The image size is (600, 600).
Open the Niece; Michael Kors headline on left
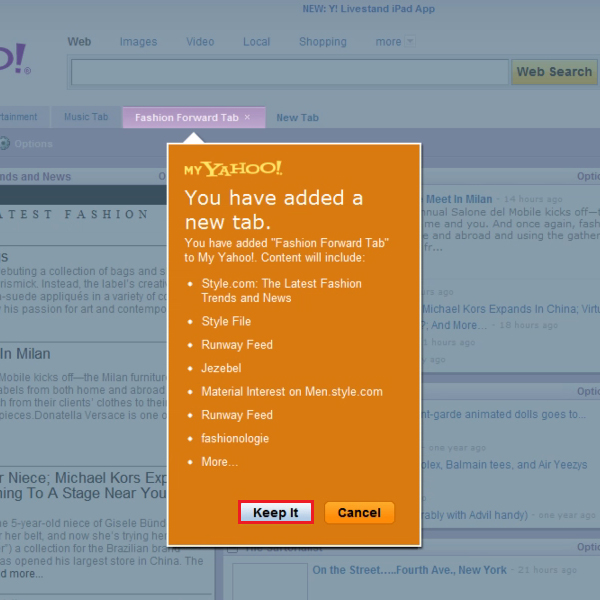pyautogui.click(x=83, y=485)
